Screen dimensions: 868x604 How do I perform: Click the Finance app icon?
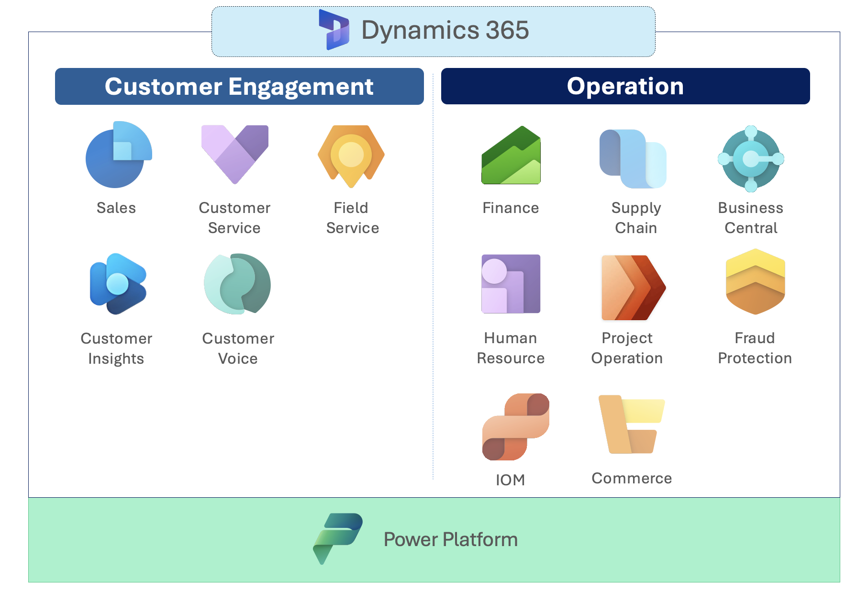(x=511, y=157)
